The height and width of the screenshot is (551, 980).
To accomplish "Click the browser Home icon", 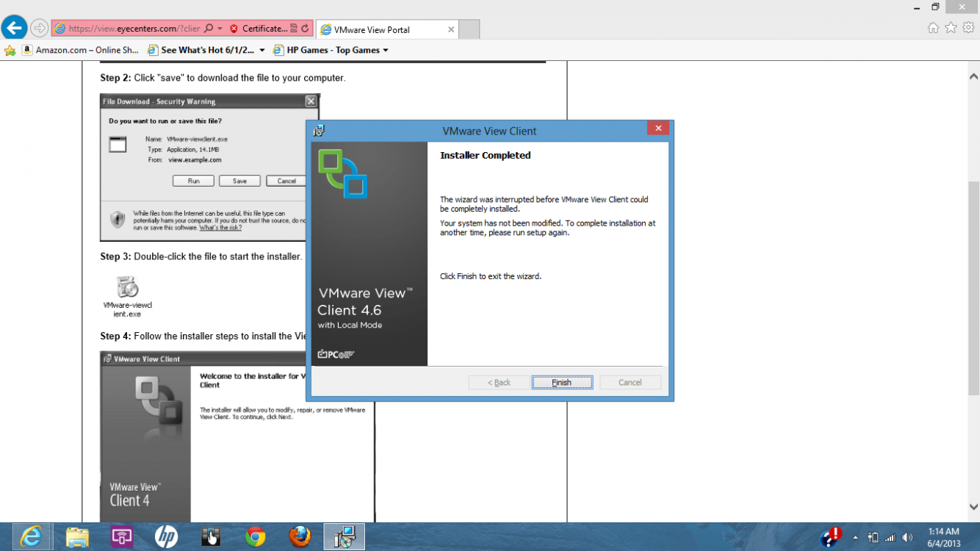I will 933,28.
